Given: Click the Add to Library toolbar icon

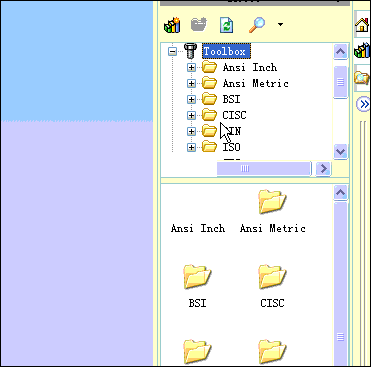Looking at the screenshot, I should click(x=172, y=25).
